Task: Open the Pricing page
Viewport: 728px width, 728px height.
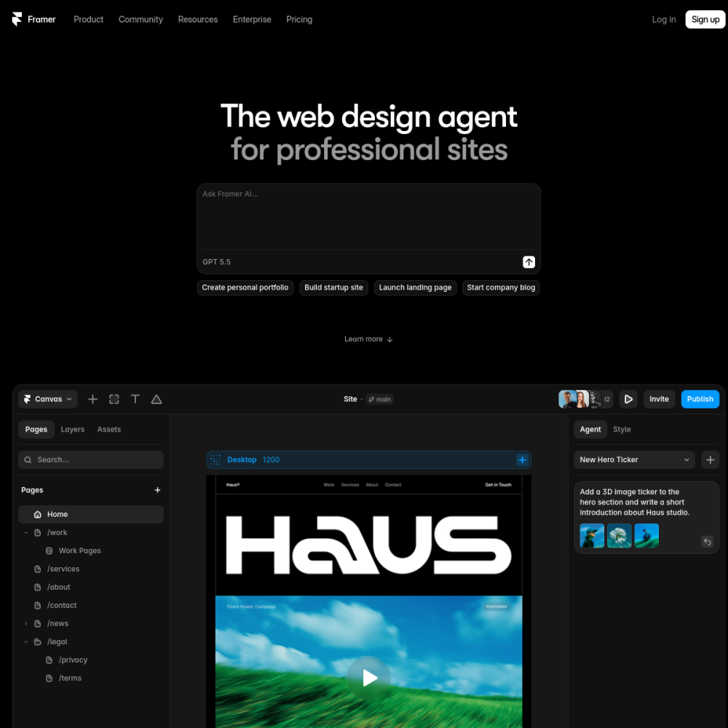Action: 299,20
